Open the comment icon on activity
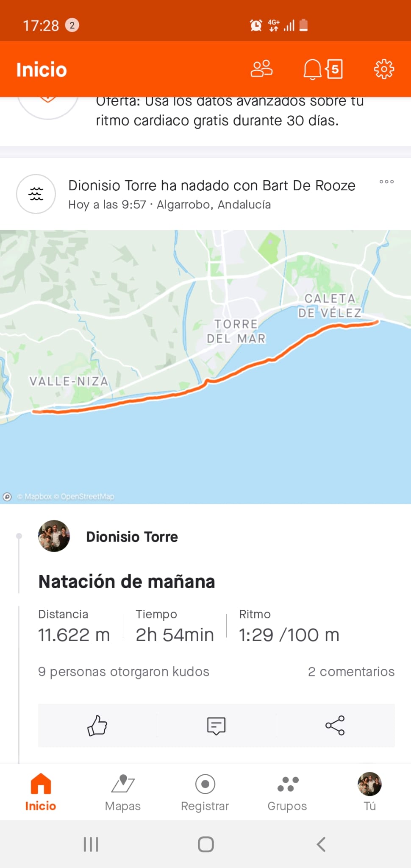The image size is (411, 868). pos(216,726)
